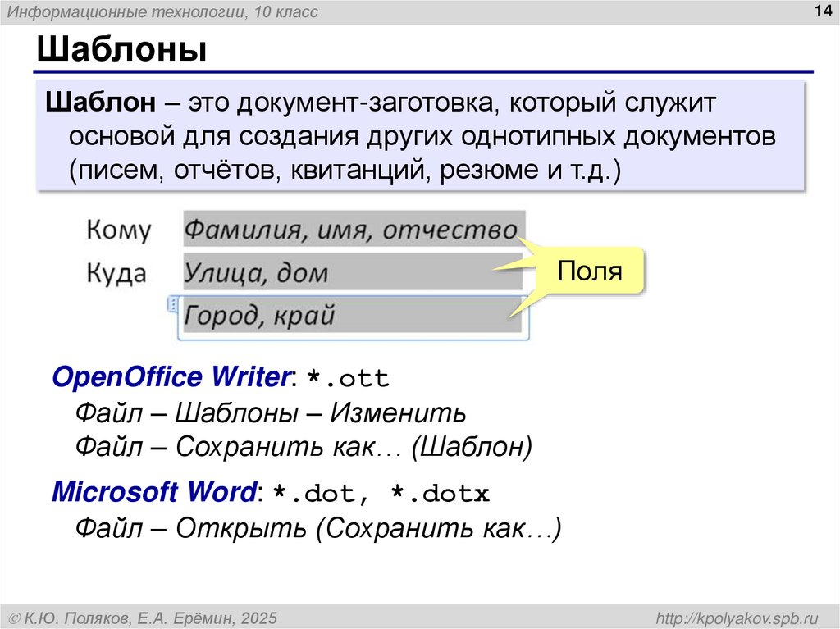
Task: Click the '*.ott' file extension
Action: (348, 378)
